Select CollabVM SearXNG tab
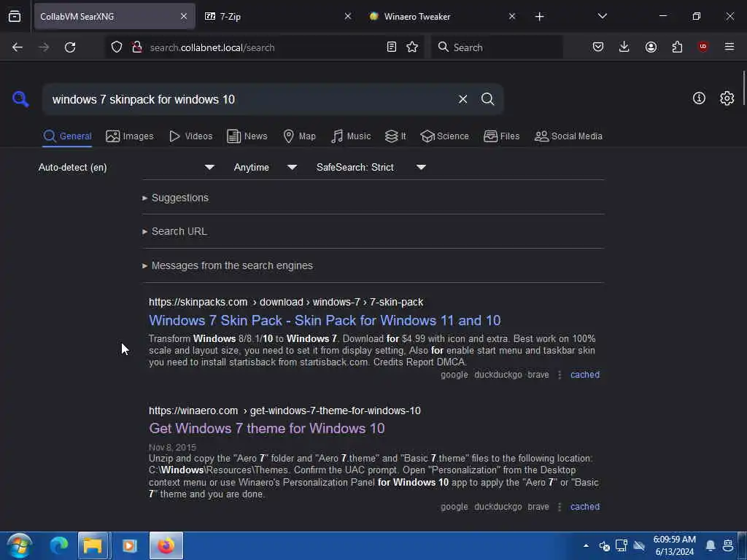747x560 pixels. tap(115, 16)
